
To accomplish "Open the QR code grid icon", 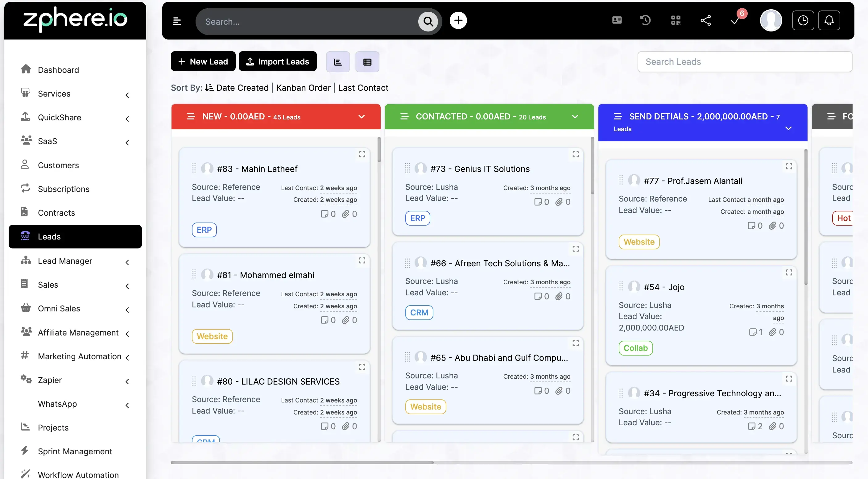I will (676, 21).
